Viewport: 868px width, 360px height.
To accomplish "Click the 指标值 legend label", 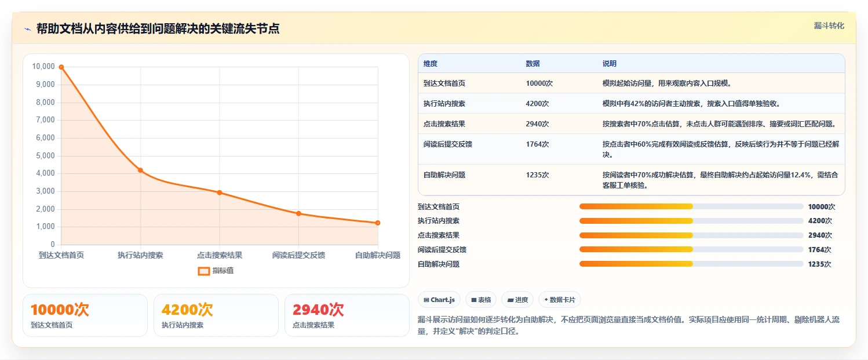I will click(x=223, y=271).
